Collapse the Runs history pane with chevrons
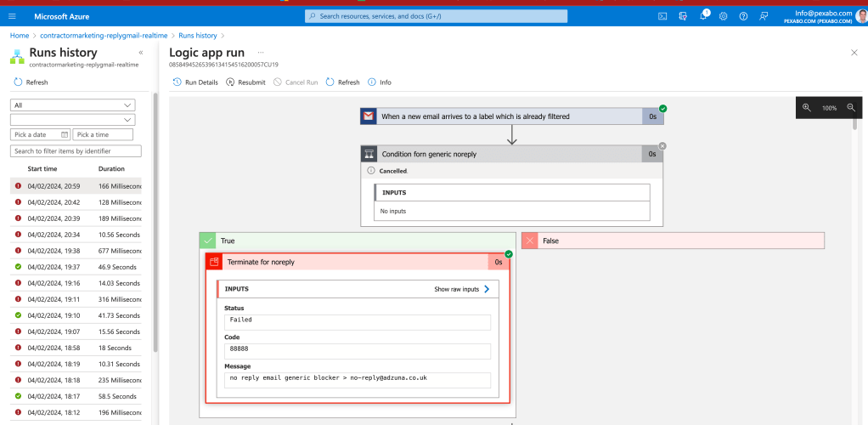868x425 pixels. tap(141, 53)
